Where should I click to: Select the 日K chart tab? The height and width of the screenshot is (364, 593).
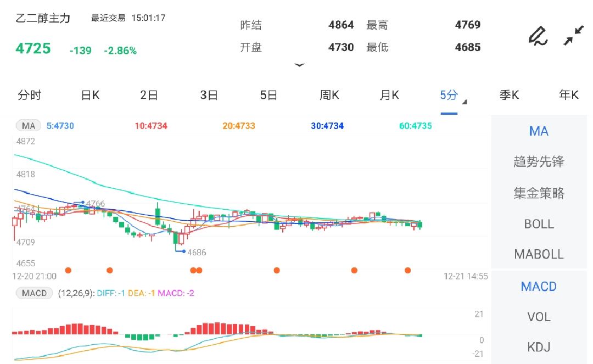click(x=90, y=95)
